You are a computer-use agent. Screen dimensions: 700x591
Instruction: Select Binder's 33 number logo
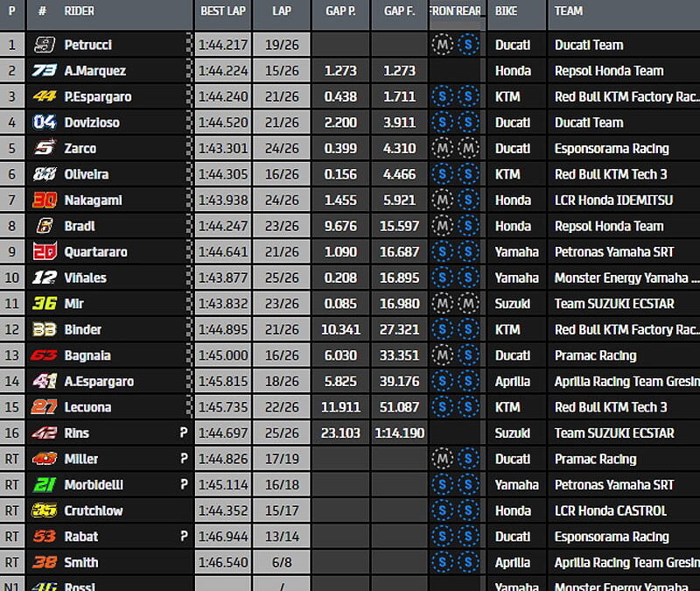[45, 330]
